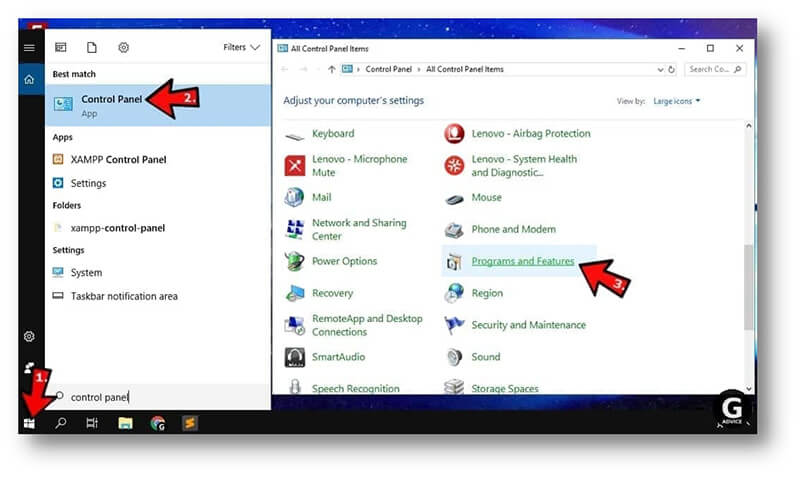Click the Security and Maintenance link text
Image resolution: width=800 pixels, height=477 pixels.
tap(529, 325)
